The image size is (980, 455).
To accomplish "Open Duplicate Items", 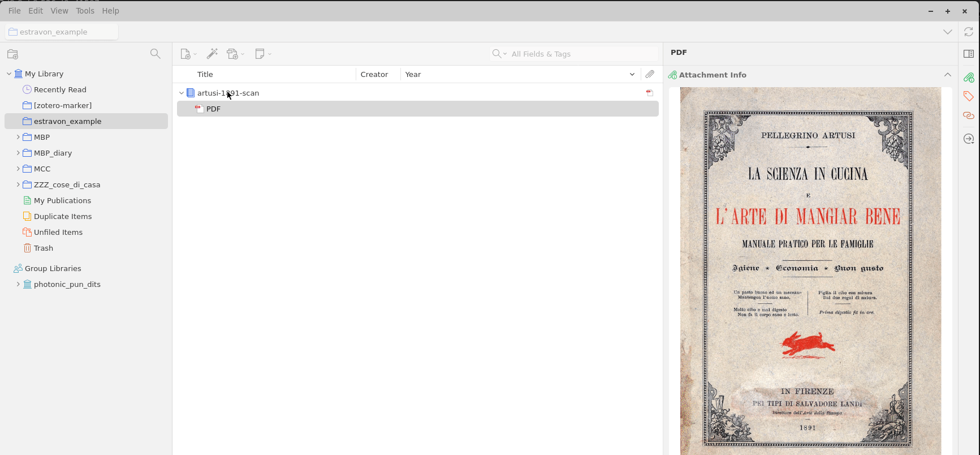I will (x=62, y=216).
